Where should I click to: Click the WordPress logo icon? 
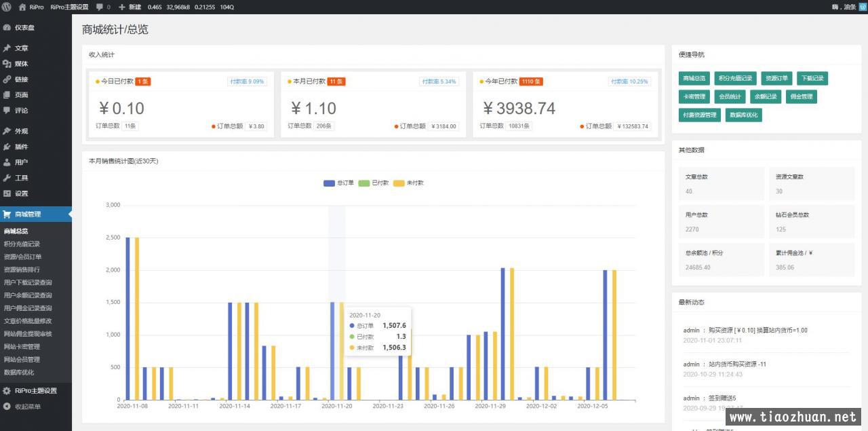point(6,7)
